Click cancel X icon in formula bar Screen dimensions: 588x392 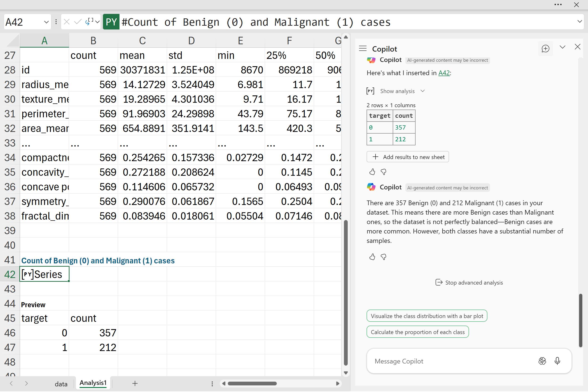coord(66,22)
